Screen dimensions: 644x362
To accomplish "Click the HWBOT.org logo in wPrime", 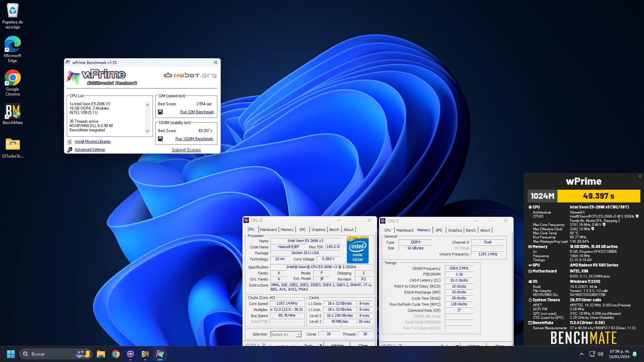I will tap(190, 75).
